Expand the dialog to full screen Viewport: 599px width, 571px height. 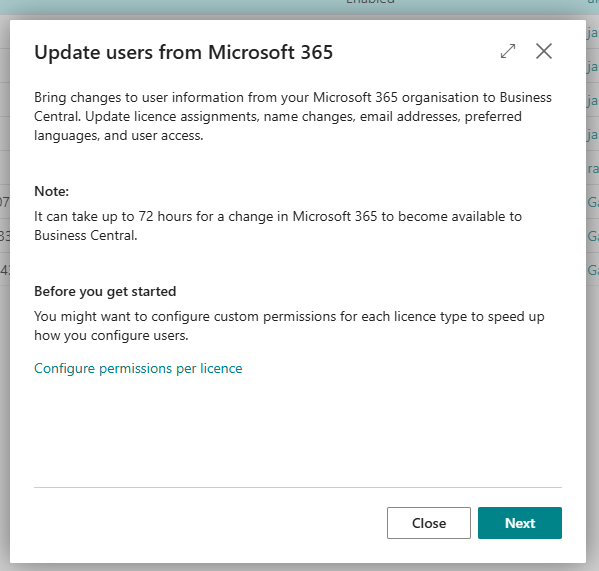pos(508,51)
